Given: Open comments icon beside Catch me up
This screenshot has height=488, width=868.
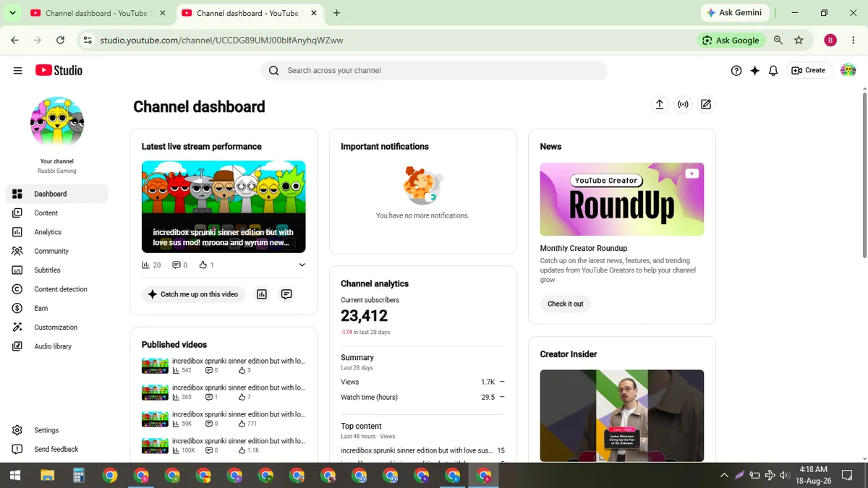Looking at the screenshot, I should [286, 294].
